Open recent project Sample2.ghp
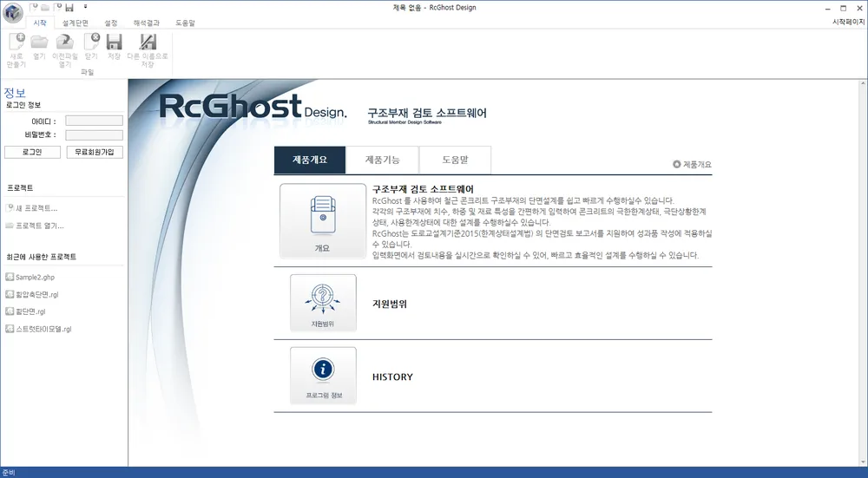The image size is (868, 478). pos(35,278)
